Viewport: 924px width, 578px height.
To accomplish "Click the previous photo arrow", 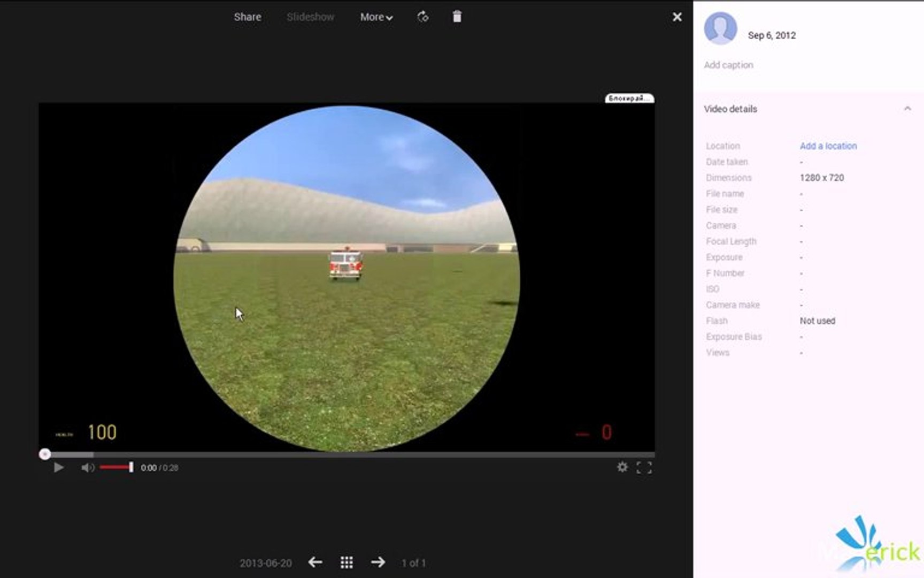I will tap(314, 562).
